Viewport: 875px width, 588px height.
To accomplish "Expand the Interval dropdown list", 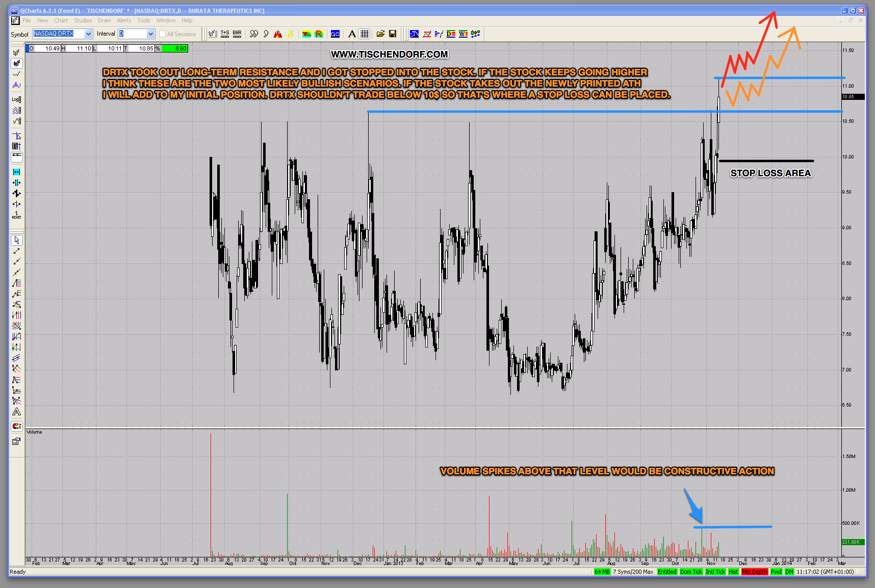I will 150,34.
